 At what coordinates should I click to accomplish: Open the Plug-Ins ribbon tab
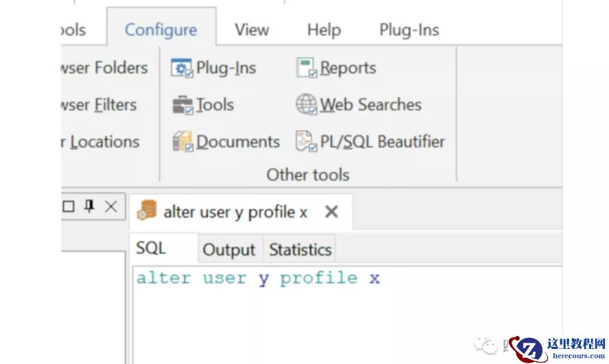(x=409, y=30)
